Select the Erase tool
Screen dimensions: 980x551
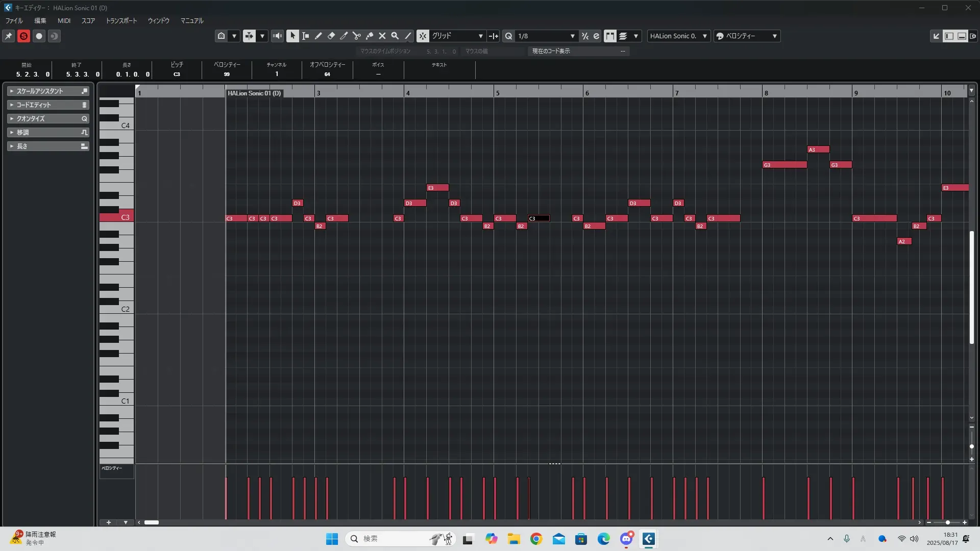(331, 36)
